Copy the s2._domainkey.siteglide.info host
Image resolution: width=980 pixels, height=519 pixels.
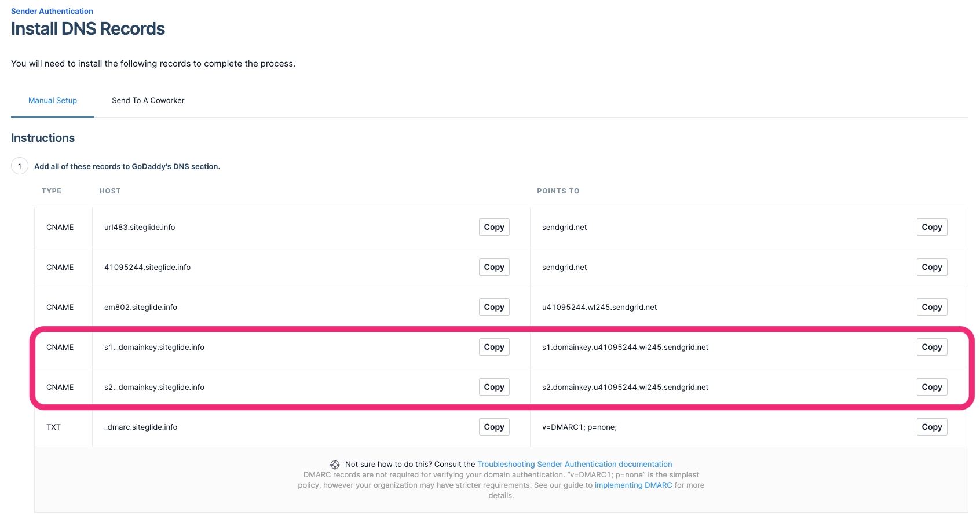tap(493, 387)
